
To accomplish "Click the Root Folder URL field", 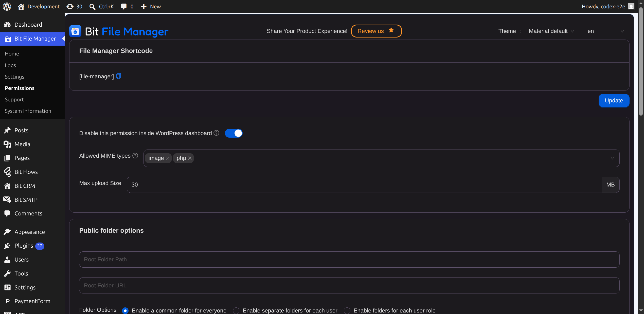I will pyautogui.click(x=349, y=285).
